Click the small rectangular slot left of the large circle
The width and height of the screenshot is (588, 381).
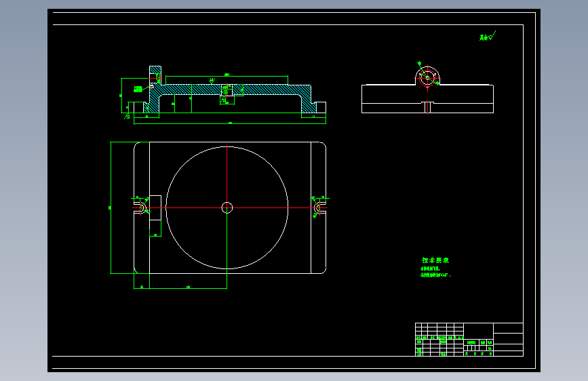[x=155, y=207]
